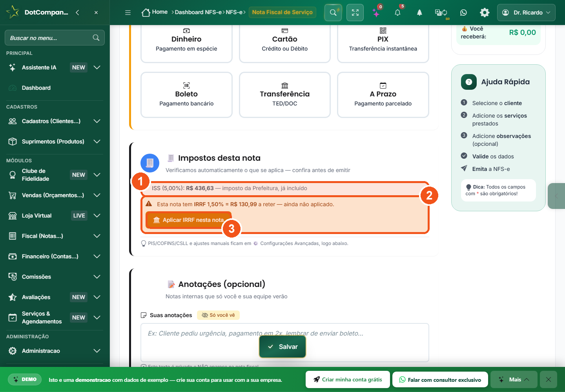
Task: Open the Home breadcrumb icon
Action: tap(146, 13)
